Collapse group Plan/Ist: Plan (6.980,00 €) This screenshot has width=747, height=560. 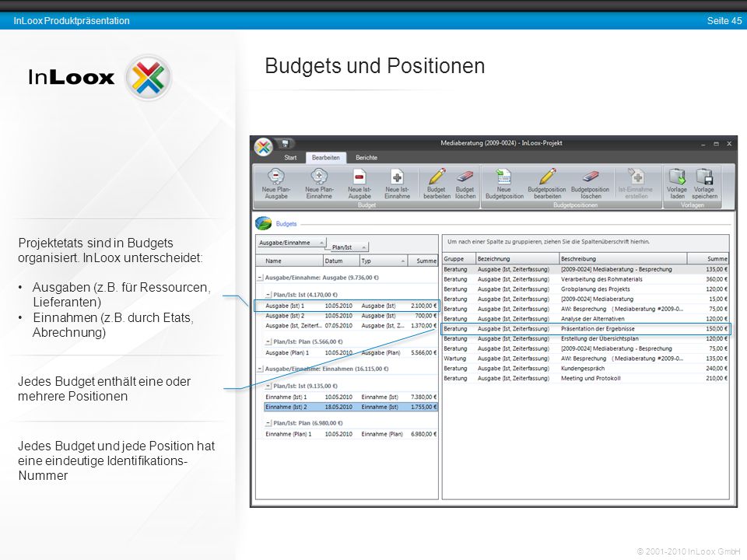point(268,423)
